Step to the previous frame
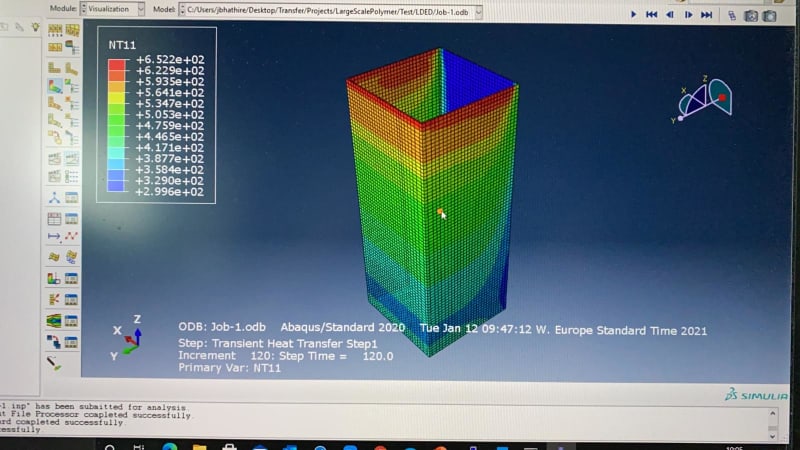Image resolution: width=800 pixels, height=450 pixels. click(x=670, y=15)
